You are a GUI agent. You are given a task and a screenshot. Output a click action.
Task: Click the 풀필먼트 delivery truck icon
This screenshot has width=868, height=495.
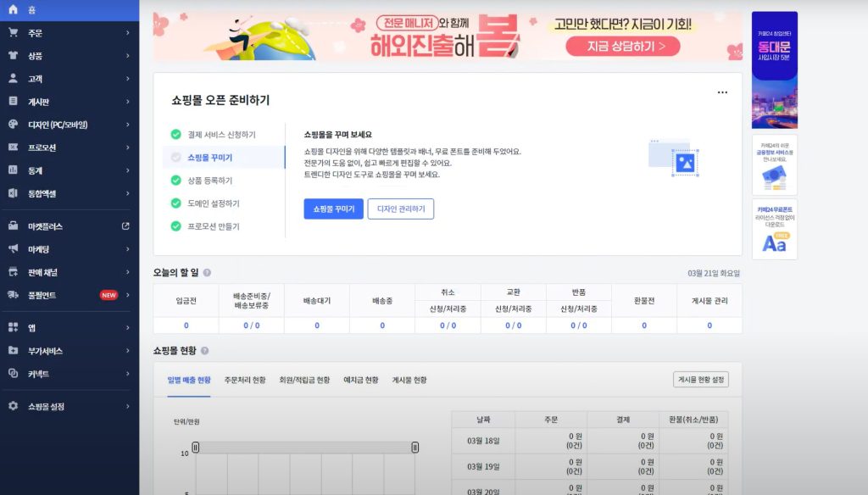[x=13, y=295]
